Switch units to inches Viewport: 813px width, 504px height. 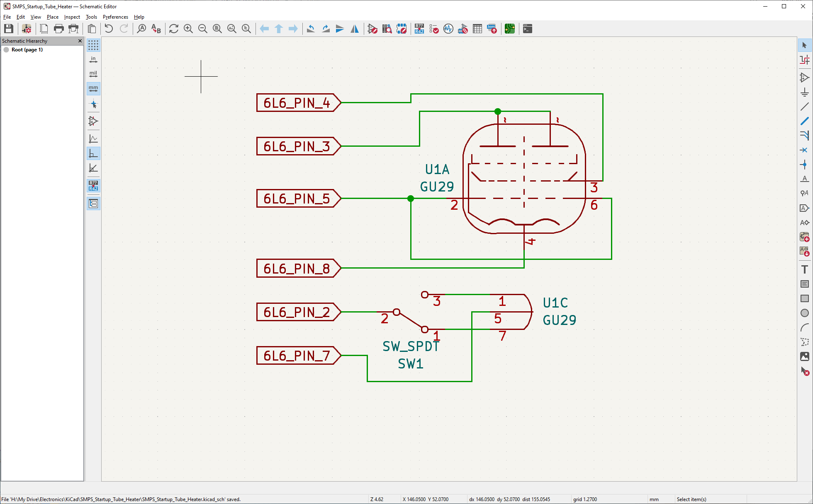click(x=93, y=60)
